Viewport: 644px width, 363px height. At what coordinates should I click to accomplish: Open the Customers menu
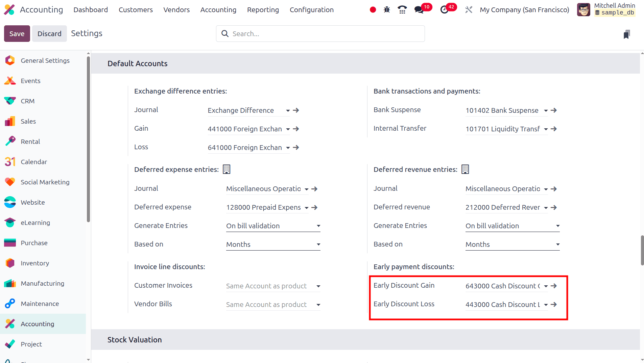point(136,10)
